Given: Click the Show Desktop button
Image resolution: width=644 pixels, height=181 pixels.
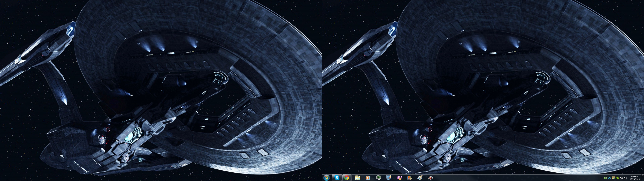Looking at the screenshot, I should coord(642,178).
